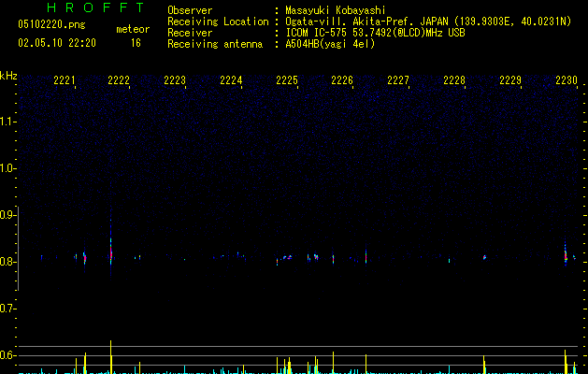Click the 0.6 frequency axis label
The width and height of the screenshot is (588, 374).
pos(7,355)
